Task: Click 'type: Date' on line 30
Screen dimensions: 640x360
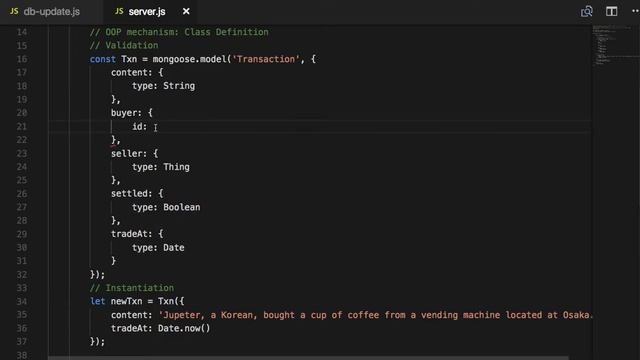Action: point(158,248)
